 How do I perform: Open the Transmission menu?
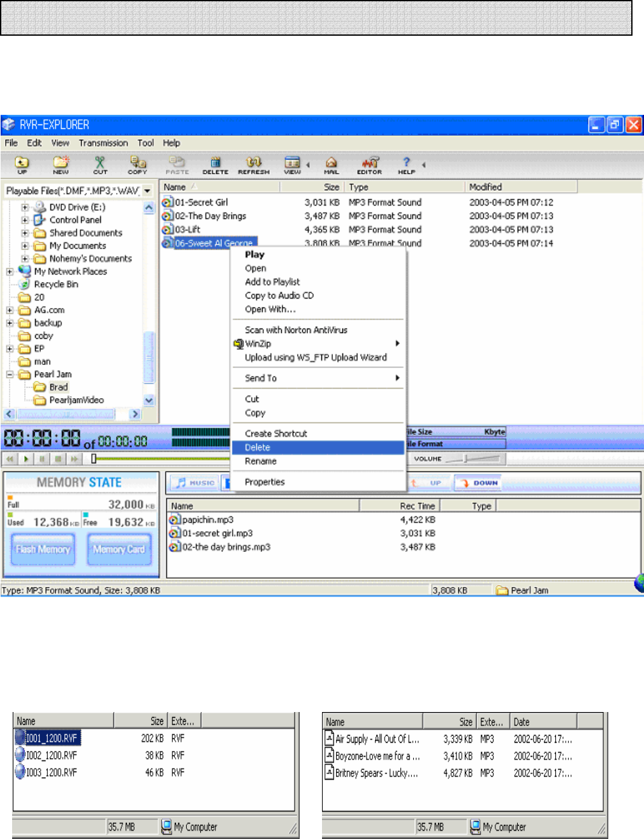point(103,143)
